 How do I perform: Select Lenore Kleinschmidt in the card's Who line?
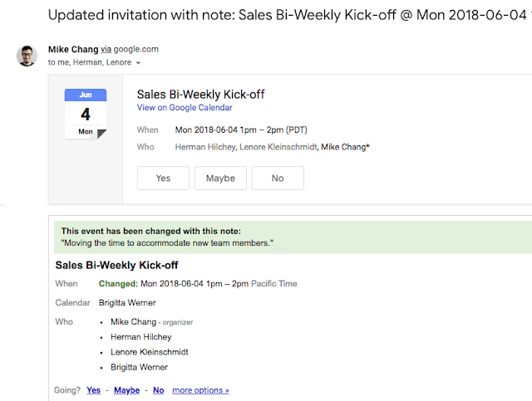click(x=278, y=147)
